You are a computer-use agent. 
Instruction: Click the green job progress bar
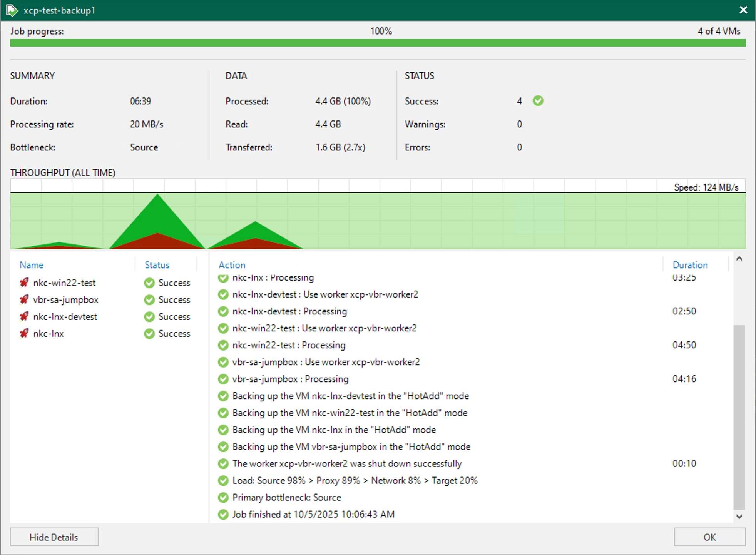pos(377,43)
